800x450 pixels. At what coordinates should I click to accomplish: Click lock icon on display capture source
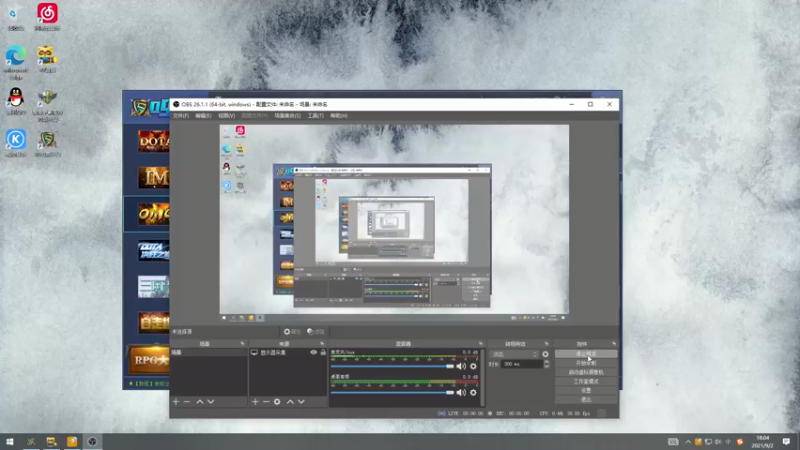[x=323, y=353]
